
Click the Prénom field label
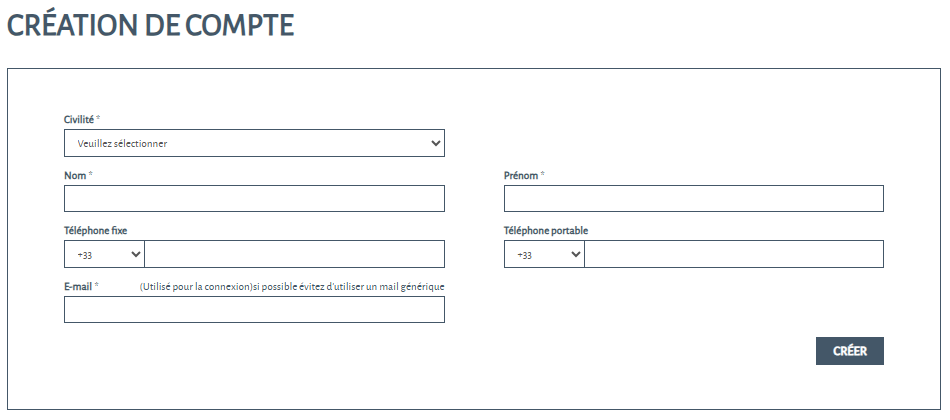tap(522, 175)
